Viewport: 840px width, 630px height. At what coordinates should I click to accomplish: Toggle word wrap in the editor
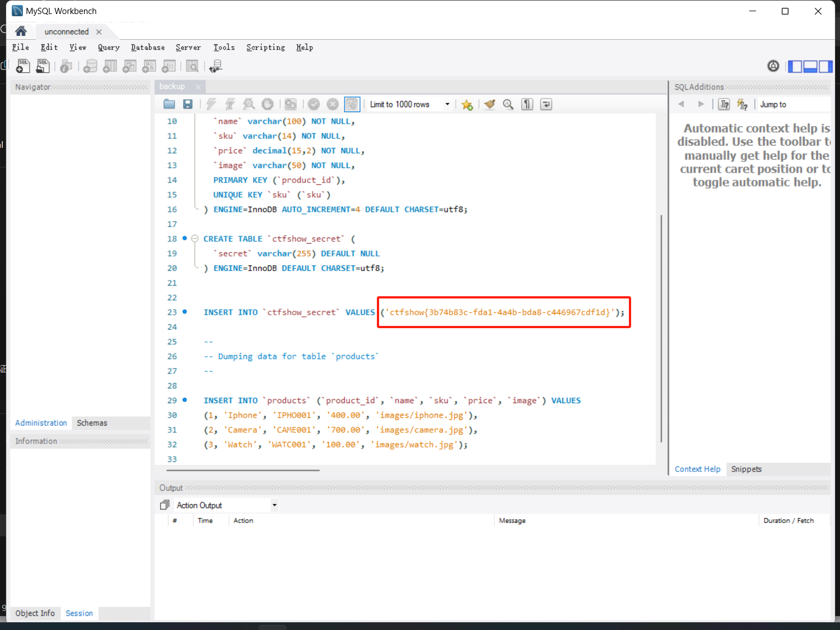click(x=546, y=104)
